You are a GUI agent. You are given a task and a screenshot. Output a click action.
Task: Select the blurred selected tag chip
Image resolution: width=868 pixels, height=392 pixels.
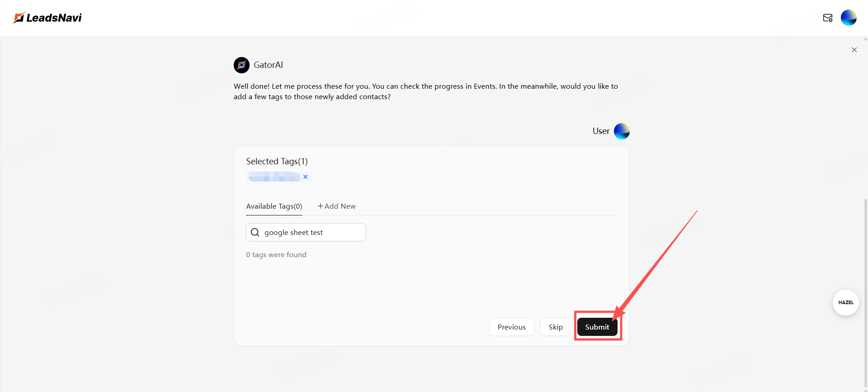pyautogui.click(x=274, y=177)
